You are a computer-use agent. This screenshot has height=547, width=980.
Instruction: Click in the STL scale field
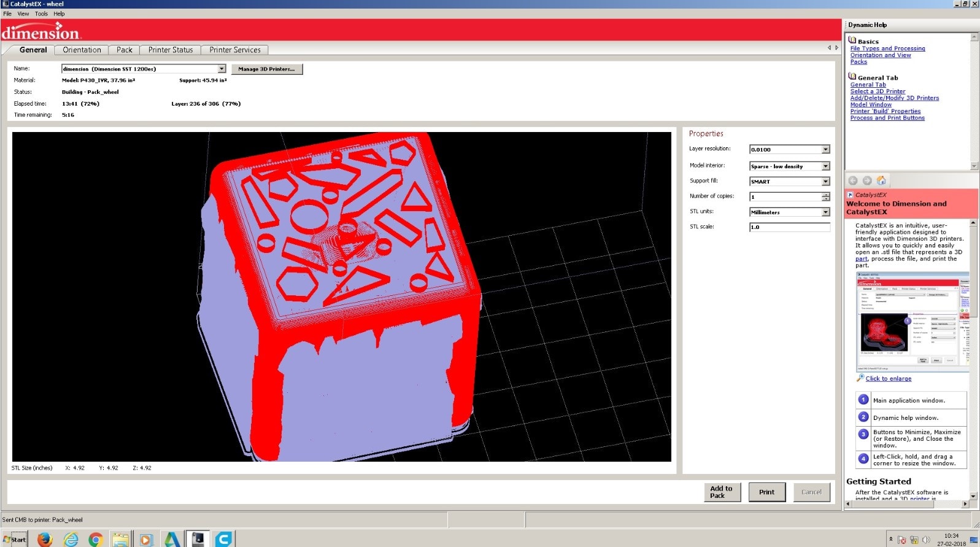point(789,227)
